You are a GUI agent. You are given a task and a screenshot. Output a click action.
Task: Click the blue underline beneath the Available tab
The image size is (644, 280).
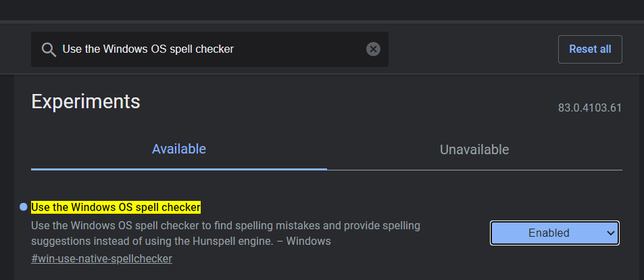pyautogui.click(x=178, y=169)
